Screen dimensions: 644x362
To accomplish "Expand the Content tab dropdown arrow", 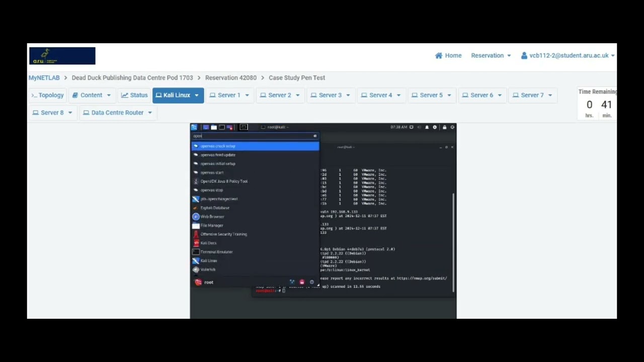I will click(x=109, y=95).
